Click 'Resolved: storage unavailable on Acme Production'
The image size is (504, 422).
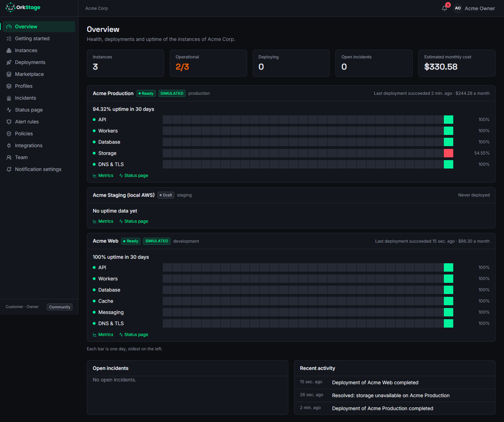point(391,395)
